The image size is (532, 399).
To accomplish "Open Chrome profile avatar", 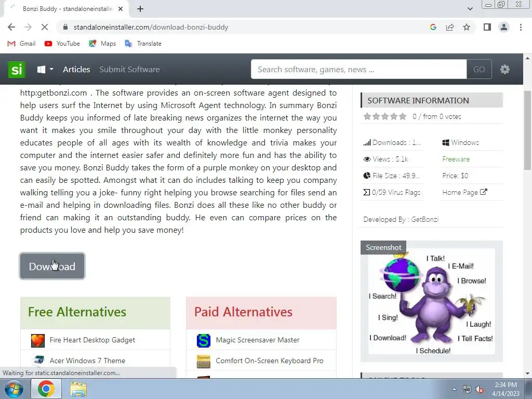I will [x=504, y=27].
